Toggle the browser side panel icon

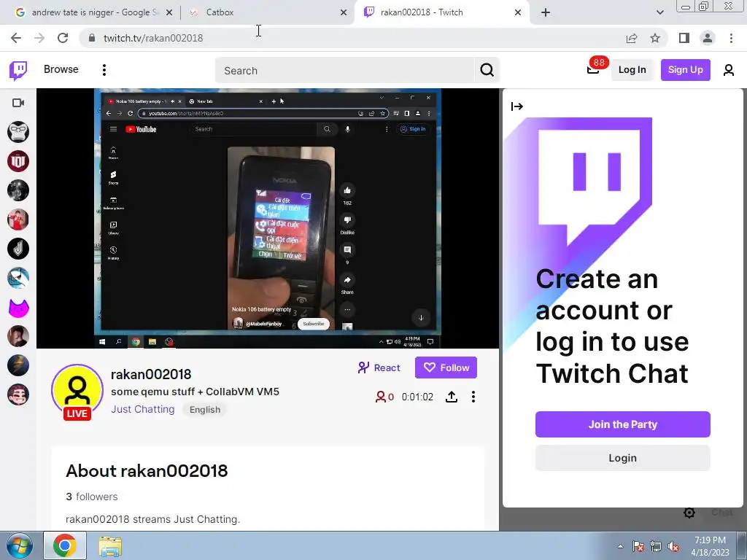(x=684, y=38)
